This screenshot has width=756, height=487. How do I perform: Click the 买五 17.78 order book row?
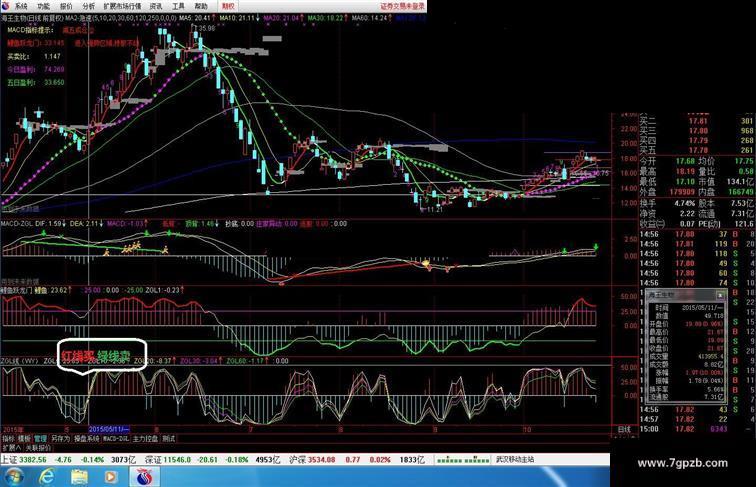(x=697, y=150)
